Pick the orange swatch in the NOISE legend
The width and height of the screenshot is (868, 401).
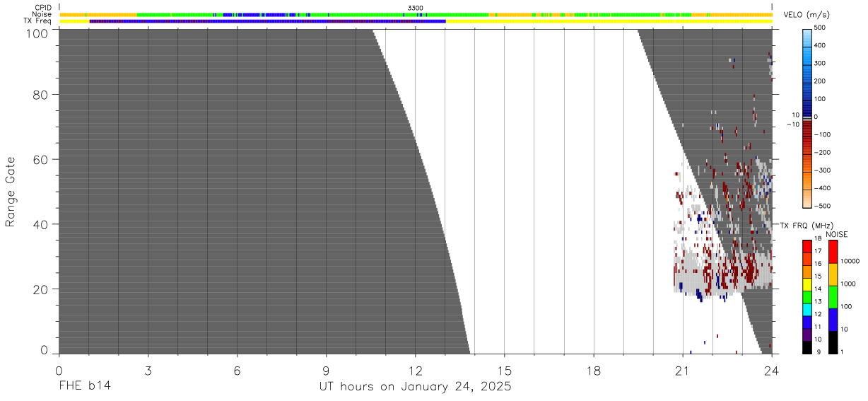[833, 274]
